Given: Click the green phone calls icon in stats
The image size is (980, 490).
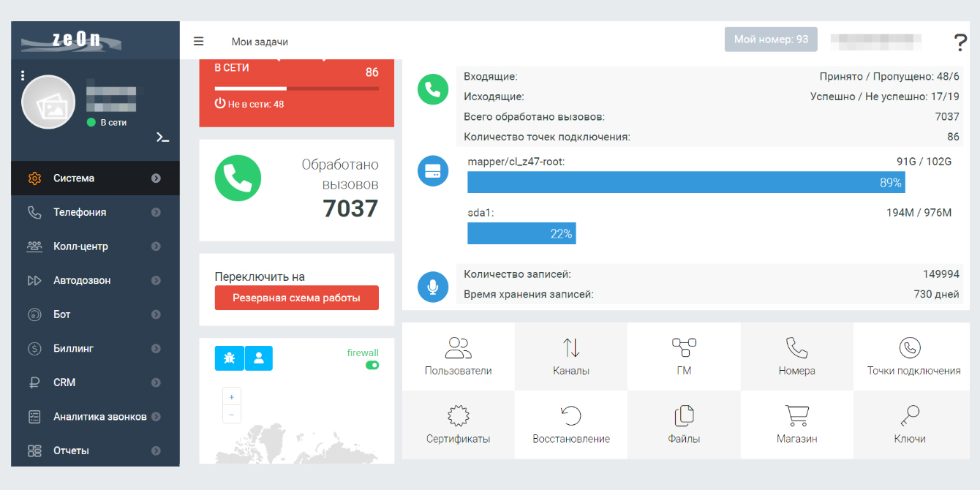Looking at the screenshot, I should tap(433, 89).
